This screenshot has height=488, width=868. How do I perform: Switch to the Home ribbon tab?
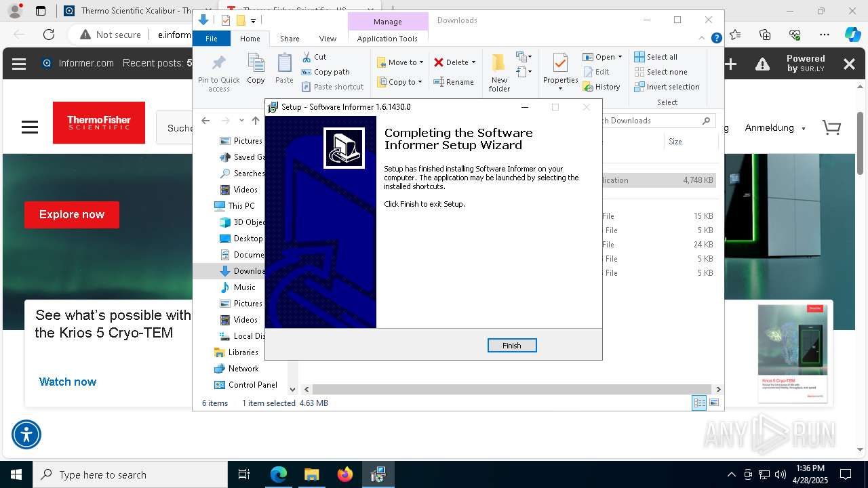(x=250, y=39)
